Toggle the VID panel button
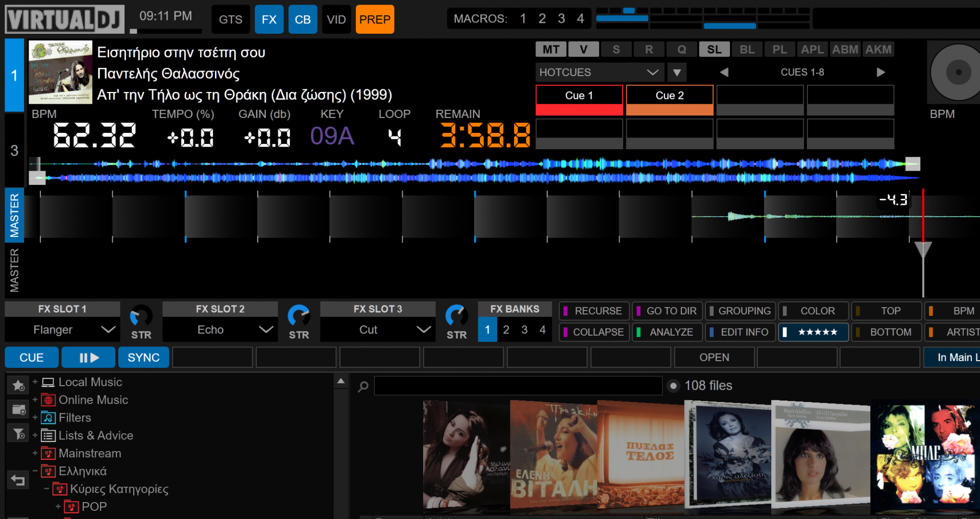Viewport: 980px width, 519px height. coord(336,19)
